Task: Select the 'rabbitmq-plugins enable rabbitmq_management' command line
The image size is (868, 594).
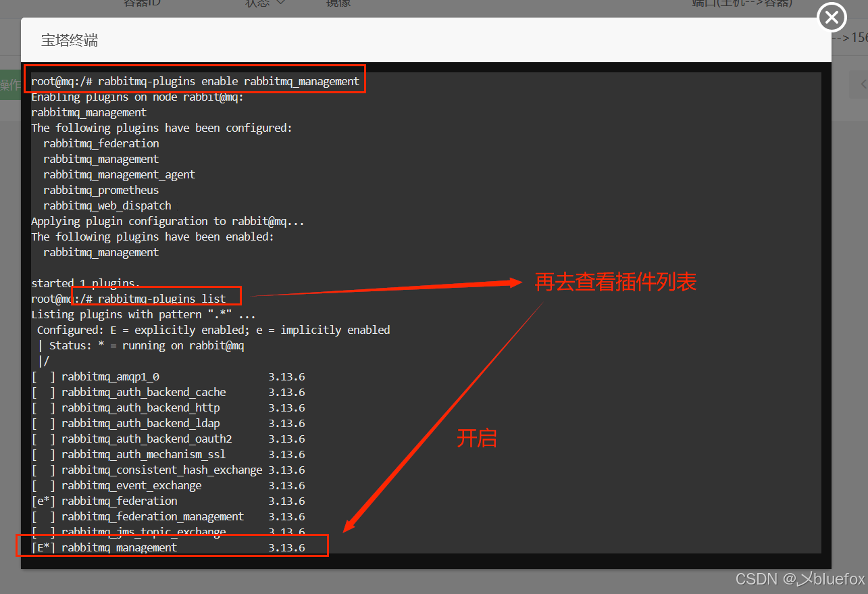Action: click(x=195, y=82)
